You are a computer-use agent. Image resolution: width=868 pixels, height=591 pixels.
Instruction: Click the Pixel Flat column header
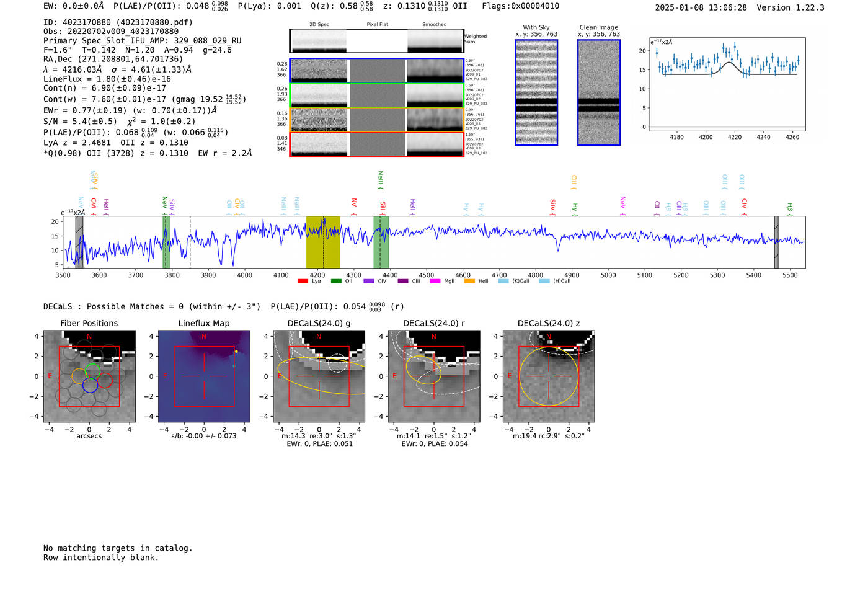(x=377, y=25)
